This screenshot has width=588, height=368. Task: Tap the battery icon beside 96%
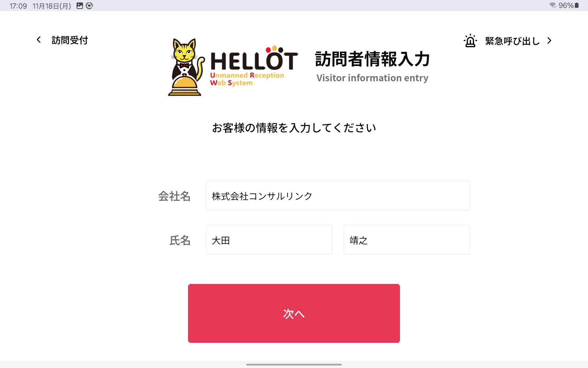click(x=577, y=5)
